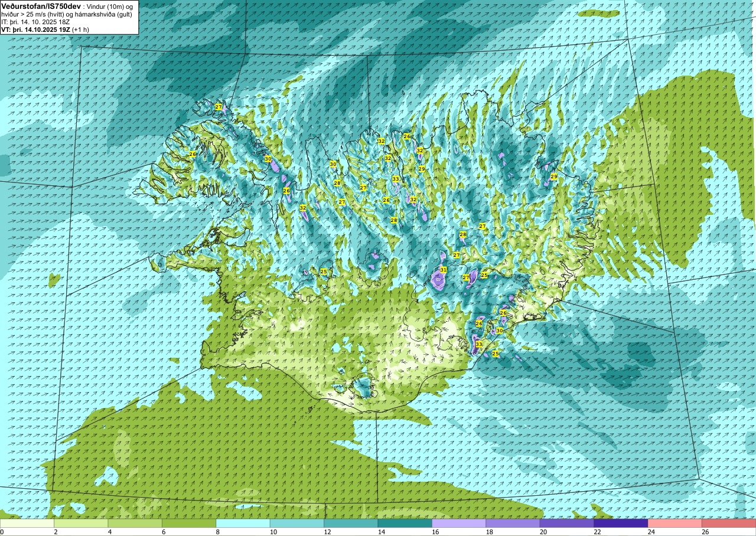Click the 'VT: þri. 14.10.2025 19Z (+1 h)' line

pos(45,29)
